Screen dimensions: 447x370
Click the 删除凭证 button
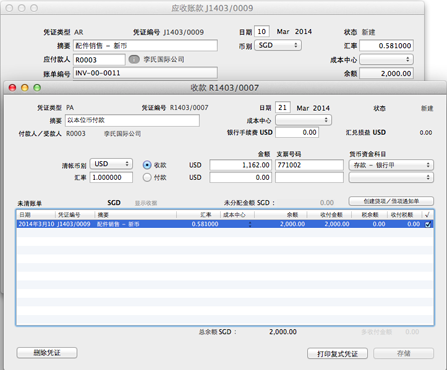tap(47, 353)
